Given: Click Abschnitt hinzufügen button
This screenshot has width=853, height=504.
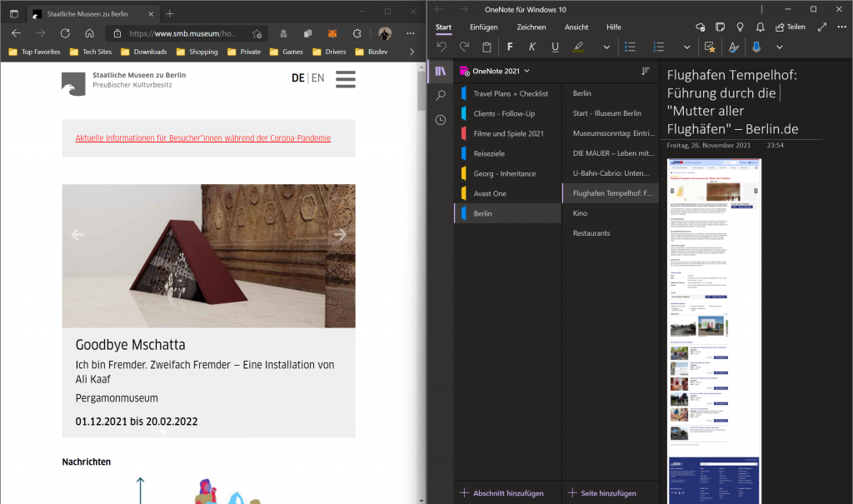Looking at the screenshot, I should pos(501,493).
